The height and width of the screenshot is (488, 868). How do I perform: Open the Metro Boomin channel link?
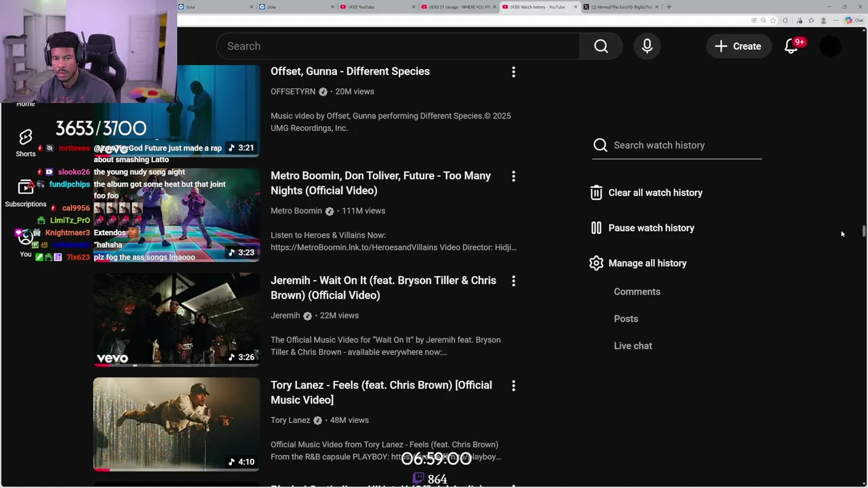coord(296,211)
